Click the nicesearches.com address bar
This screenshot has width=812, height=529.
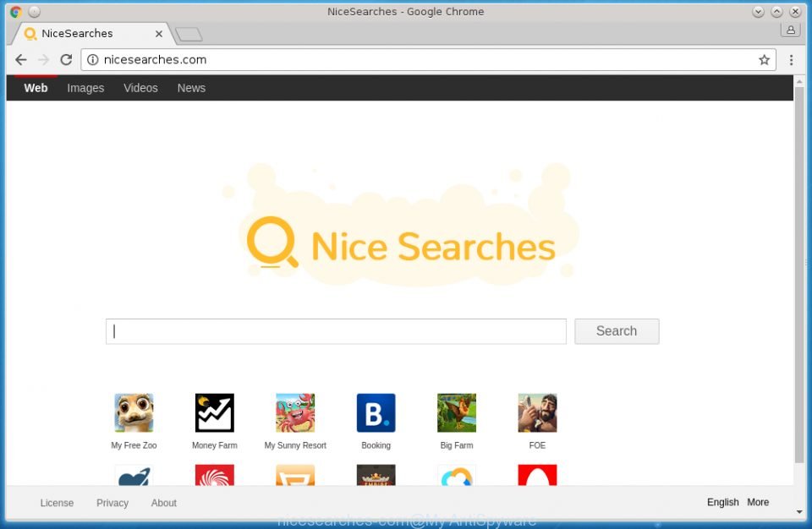pos(428,59)
